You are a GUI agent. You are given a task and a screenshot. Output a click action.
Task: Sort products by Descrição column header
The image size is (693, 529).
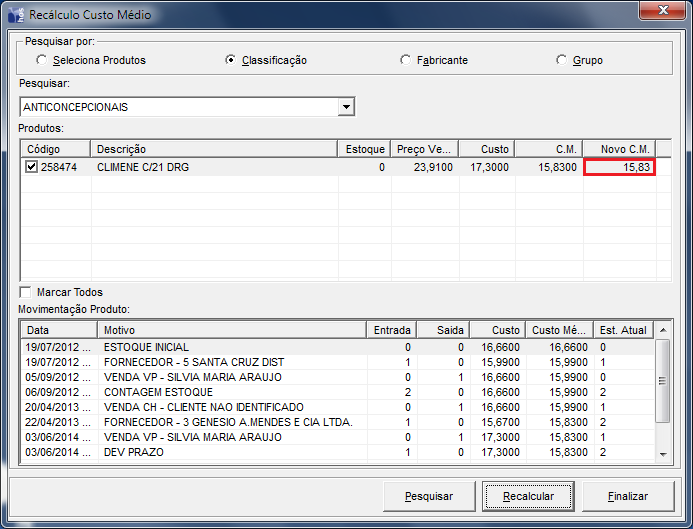pos(214,149)
